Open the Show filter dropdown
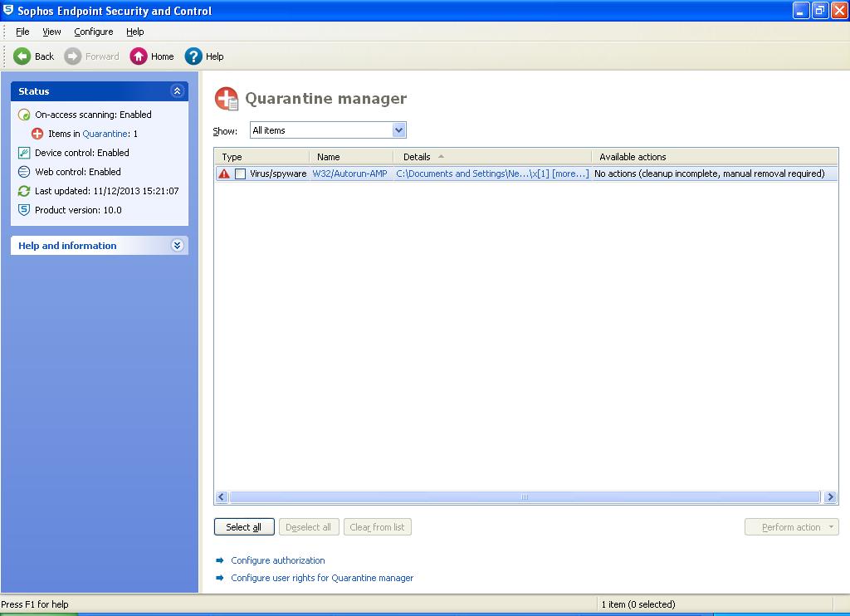The height and width of the screenshot is (616, 850). click(399, 130)
